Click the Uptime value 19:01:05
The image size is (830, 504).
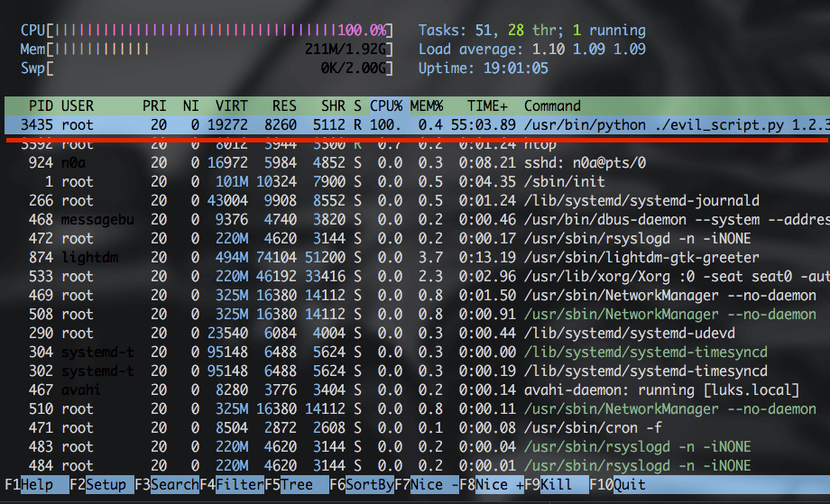pyautogui.click(x=515, y=69)
